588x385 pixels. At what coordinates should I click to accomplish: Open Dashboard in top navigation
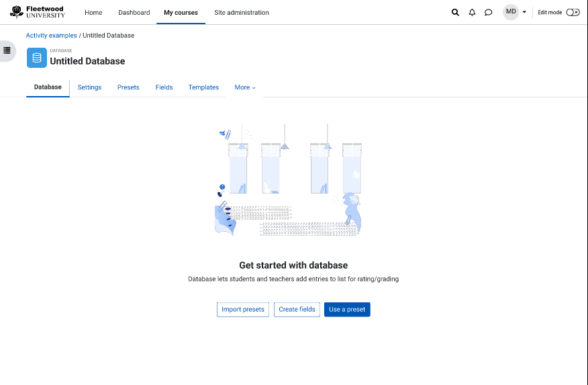pyautogui.click(x=134, y=12)
